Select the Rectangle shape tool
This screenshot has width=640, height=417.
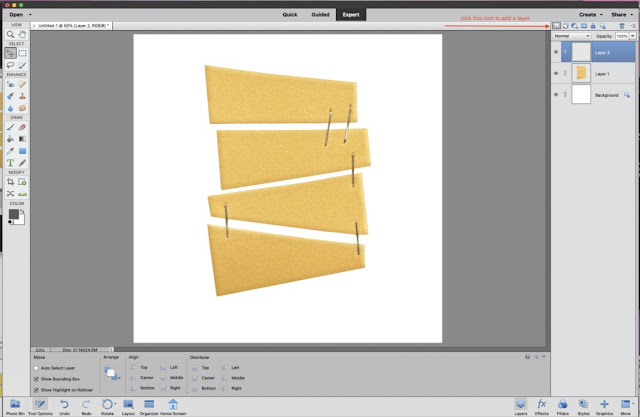(x=22, y=151)
